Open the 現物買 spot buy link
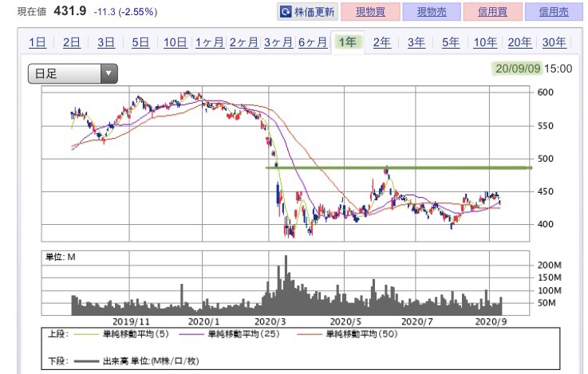 tap(370, 12)
